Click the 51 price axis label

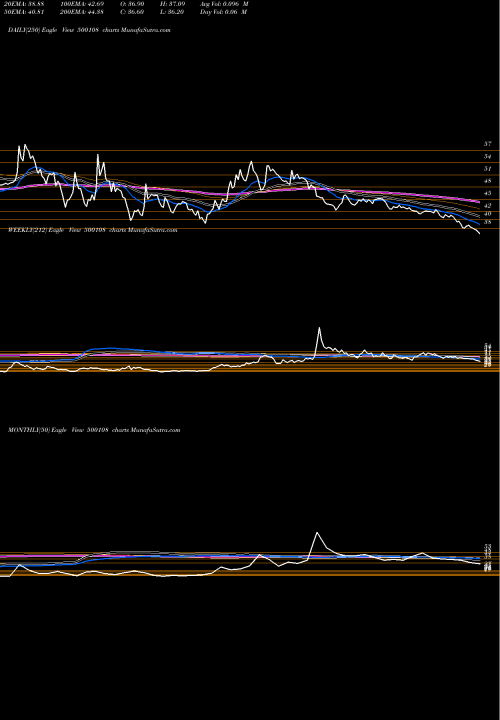(488, 169)
